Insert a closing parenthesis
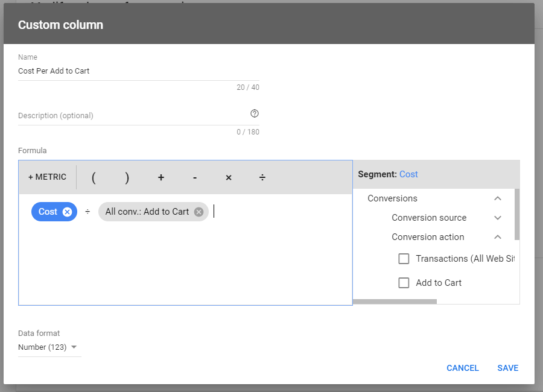The height and width of the screenshot is (392, 543). coord(127,178)
